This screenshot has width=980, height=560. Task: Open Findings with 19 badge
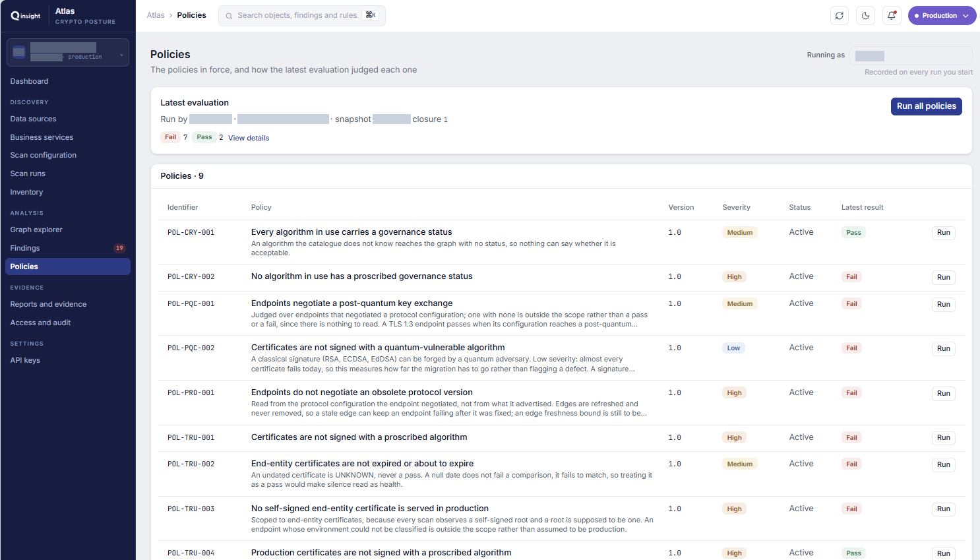point(68,248)
